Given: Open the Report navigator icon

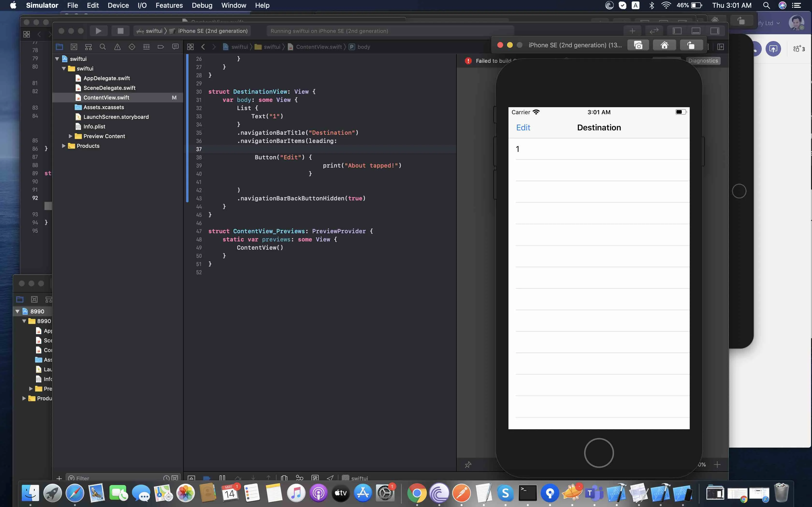Looking at the screenshot, I should (x=175, y=47).
